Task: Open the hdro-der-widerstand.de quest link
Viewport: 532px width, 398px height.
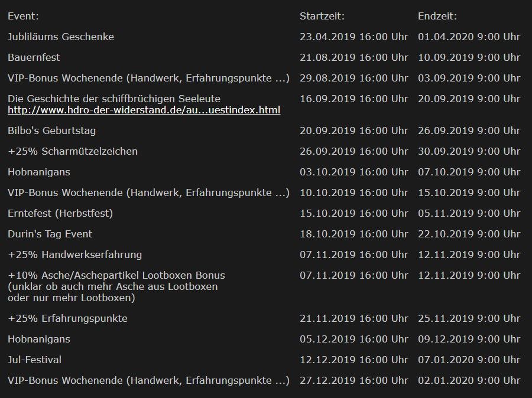Action: point(144,110)
